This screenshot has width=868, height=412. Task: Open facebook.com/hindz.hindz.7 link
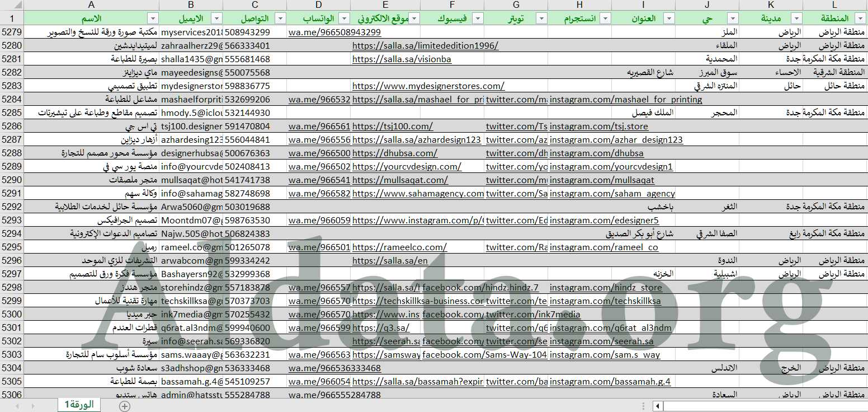480,288
